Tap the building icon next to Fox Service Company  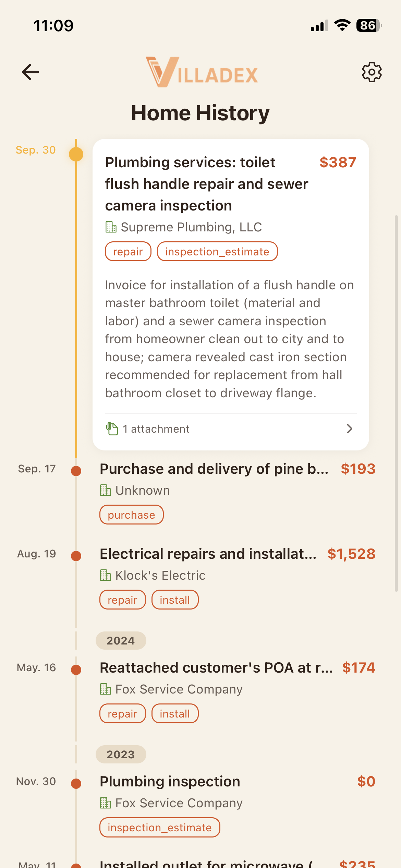point(106,689)
